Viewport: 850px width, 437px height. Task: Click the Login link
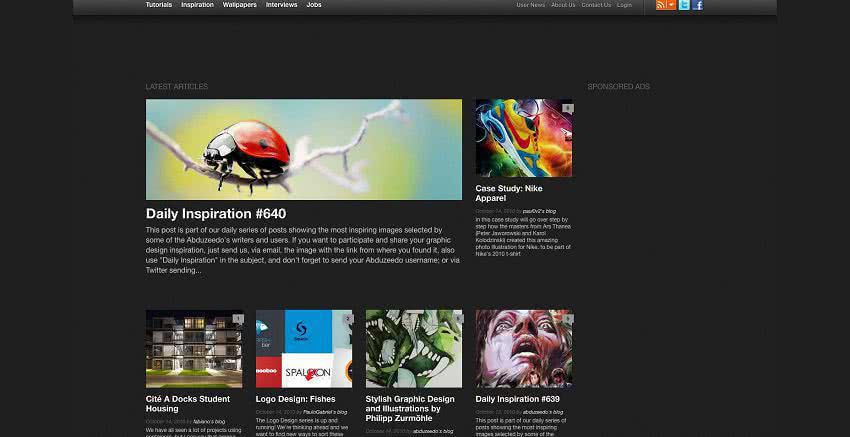click(x=624, y=5)
